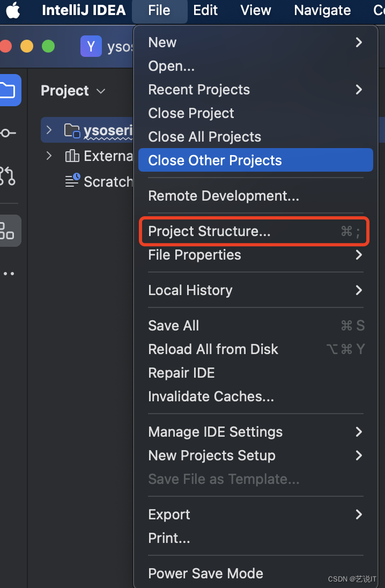Screen dimensions: 385x588
Task: Open the Structure tool window
Action: [x=6, y=230]
